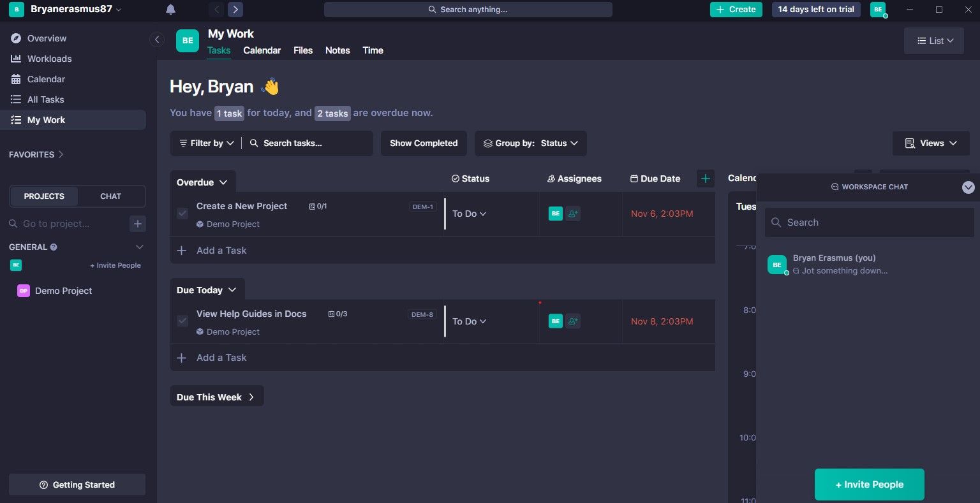Open the Demo Project in sidebar
The image size is (980, 503).
pos(63,291)
